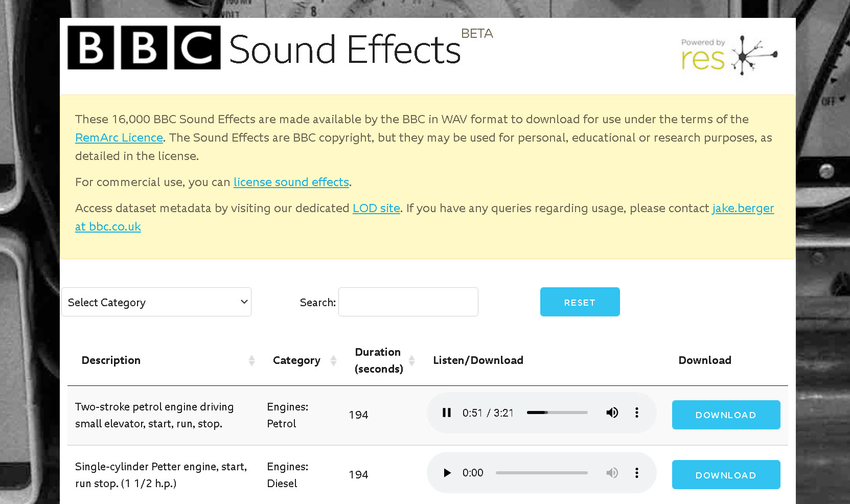Download the Single-cylinder Petter engine sound

click(725, 475)
